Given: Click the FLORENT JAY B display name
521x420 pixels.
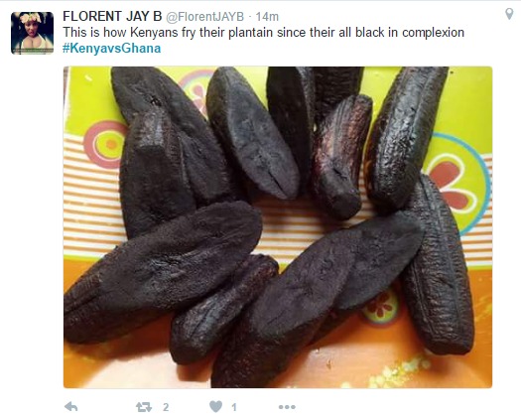Looking at the screenshot, I should [112, 16].
